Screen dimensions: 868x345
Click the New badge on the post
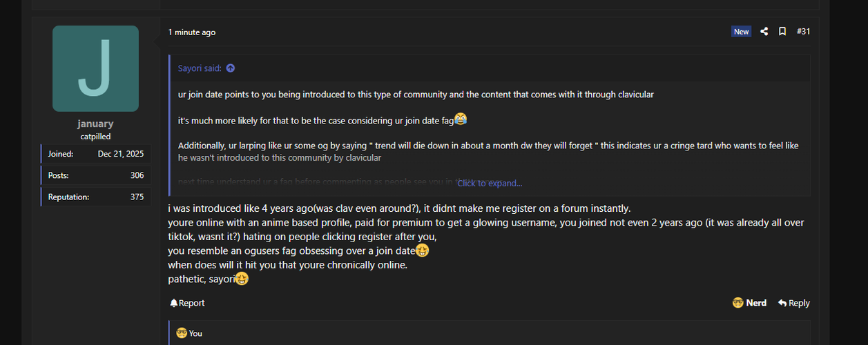741,32
